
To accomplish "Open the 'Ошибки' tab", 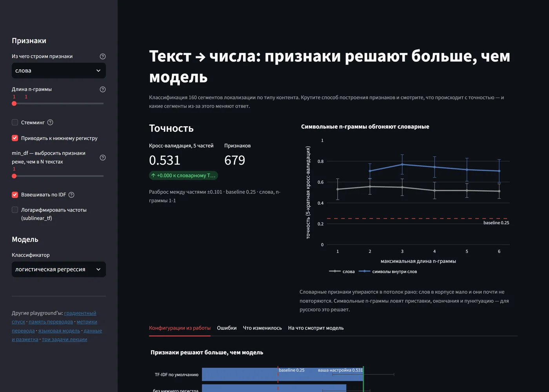I will (x=227, y=328).
